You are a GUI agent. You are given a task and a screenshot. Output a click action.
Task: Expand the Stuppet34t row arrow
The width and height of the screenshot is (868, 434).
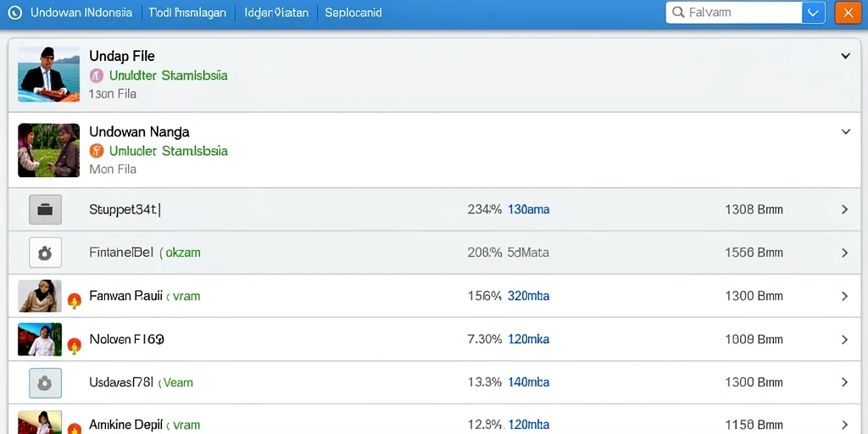point(845,210)
